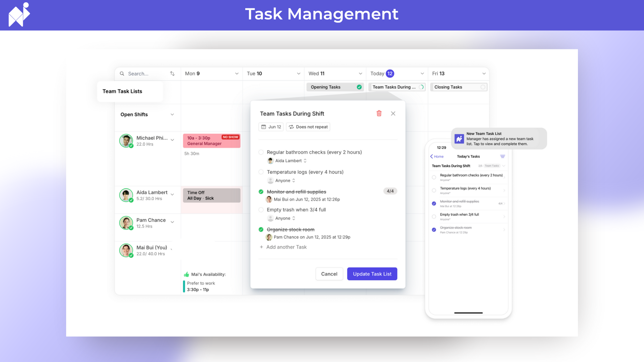Check Temperature logs task circle

[261, 172]
